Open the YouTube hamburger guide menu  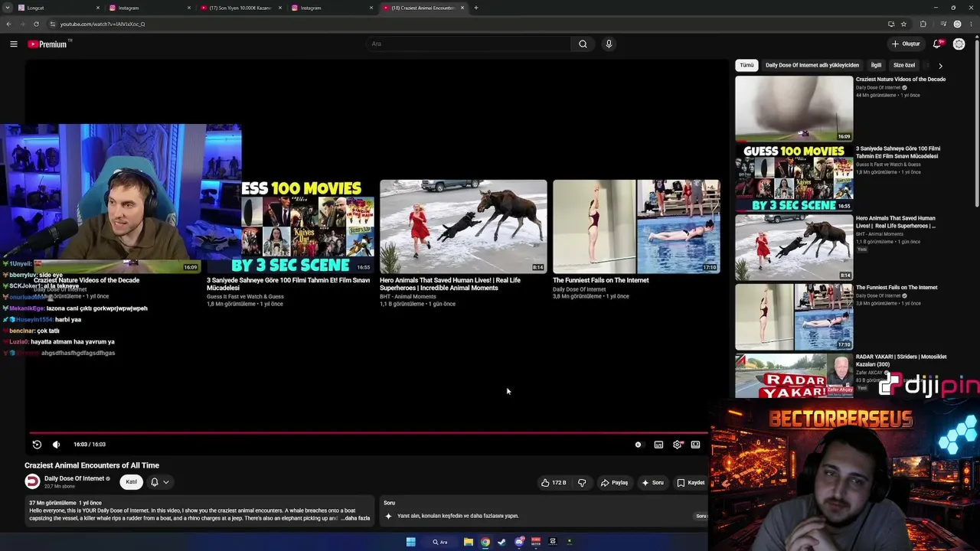14,44
